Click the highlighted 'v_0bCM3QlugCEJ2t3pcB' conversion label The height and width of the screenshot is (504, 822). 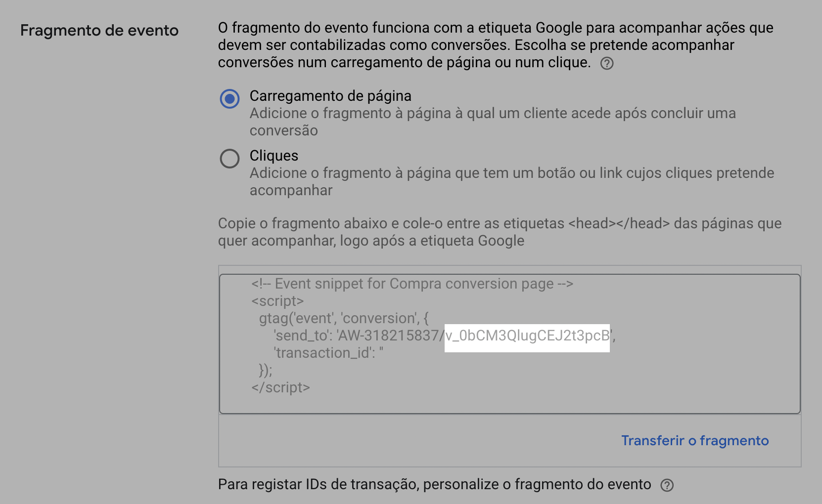click(x=527, y=336)
